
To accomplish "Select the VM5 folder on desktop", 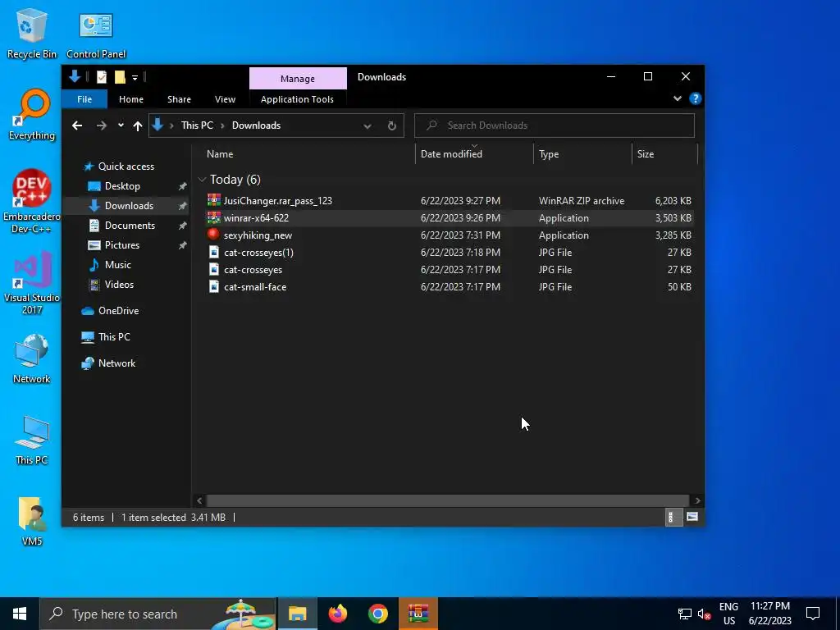I will pyautogui.click(x=32, y=521).
